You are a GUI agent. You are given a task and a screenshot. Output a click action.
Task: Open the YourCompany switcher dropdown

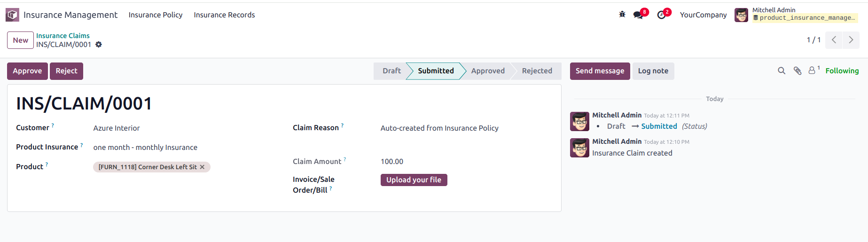tap(703, 15)
